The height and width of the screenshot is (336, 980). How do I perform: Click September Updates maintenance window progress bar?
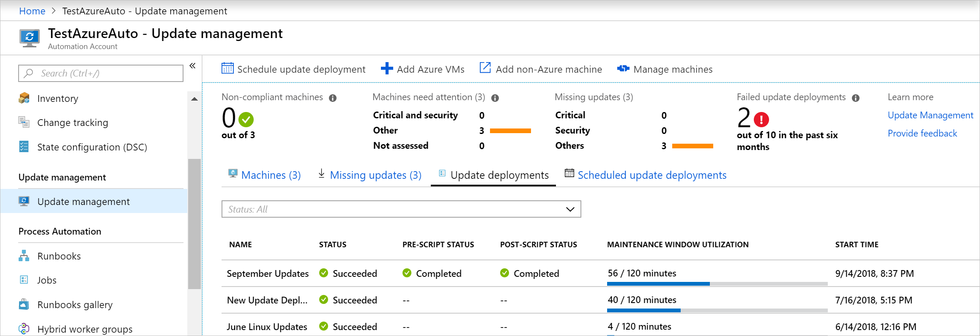pyautogui.click(x=717, y=284)
